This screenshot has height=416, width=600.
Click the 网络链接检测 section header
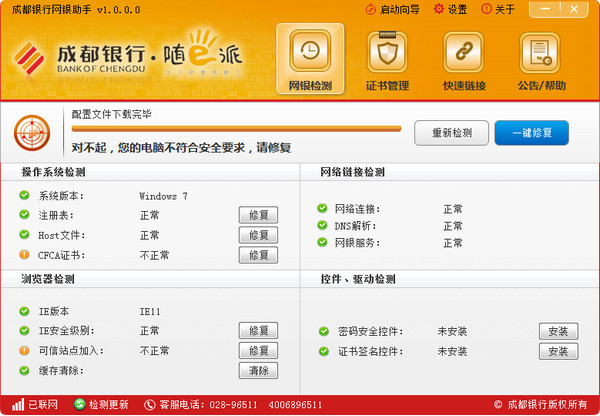352,172
